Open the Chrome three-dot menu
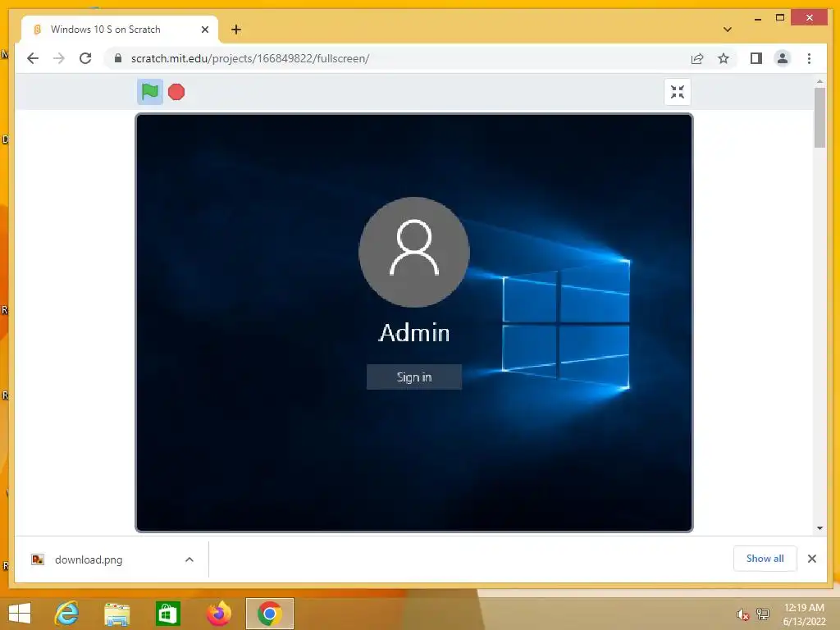The height and width of the screenshot is (630, 840). click(x=809, y=58)
